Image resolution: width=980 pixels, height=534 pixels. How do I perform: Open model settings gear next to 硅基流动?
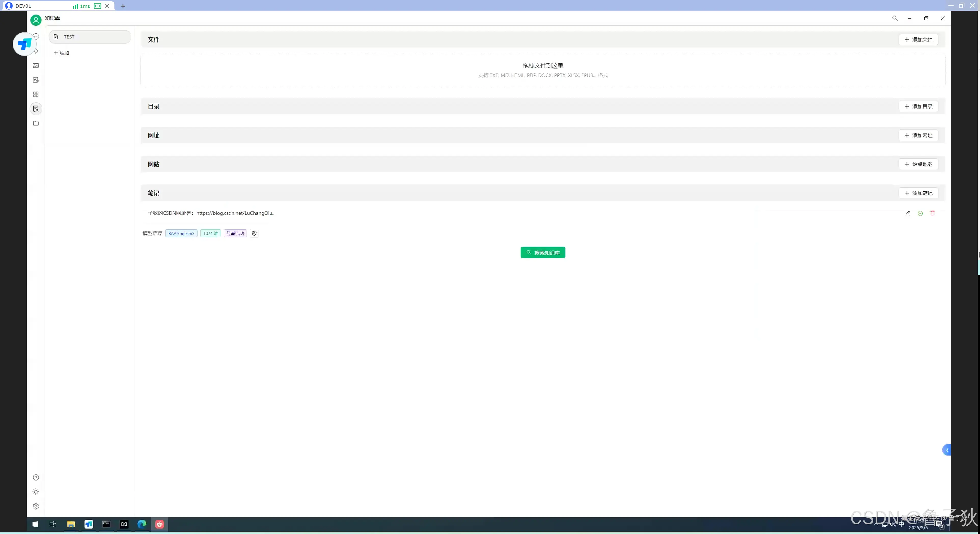[254, 233]
